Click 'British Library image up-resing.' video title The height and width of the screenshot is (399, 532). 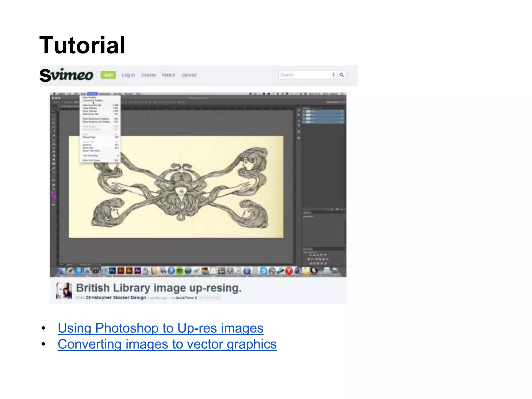coord(159,288)
